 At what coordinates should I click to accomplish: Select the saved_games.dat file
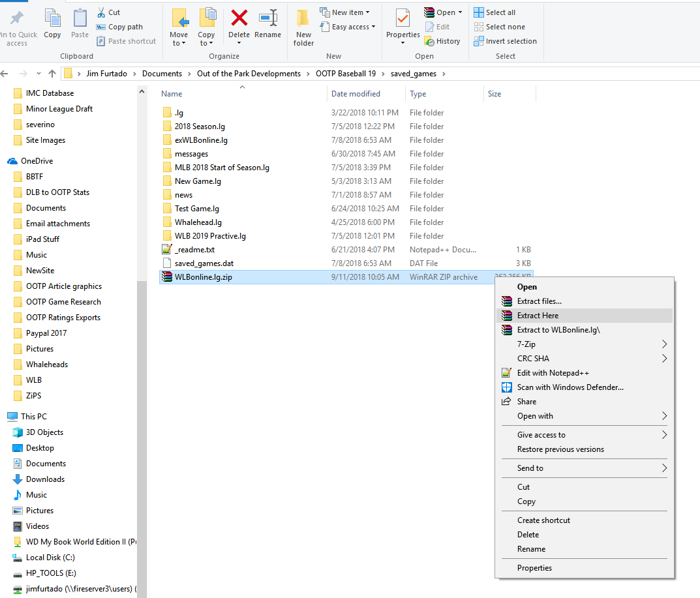pos(204,263)
